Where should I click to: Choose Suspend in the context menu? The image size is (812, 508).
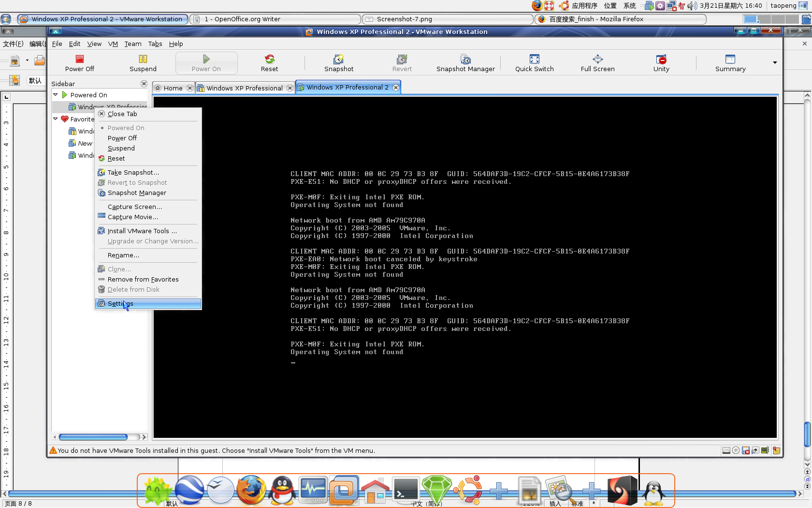(x=148, y=148)
